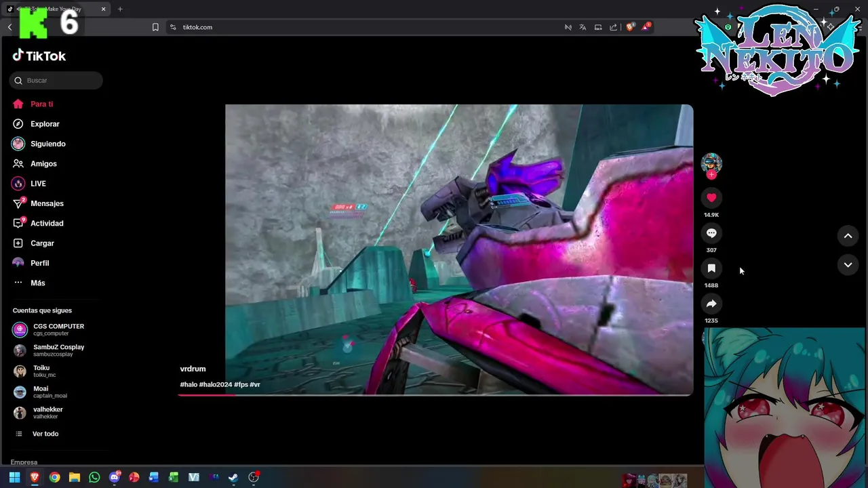Launch Google Chrome from taskbar

point(54,477)
